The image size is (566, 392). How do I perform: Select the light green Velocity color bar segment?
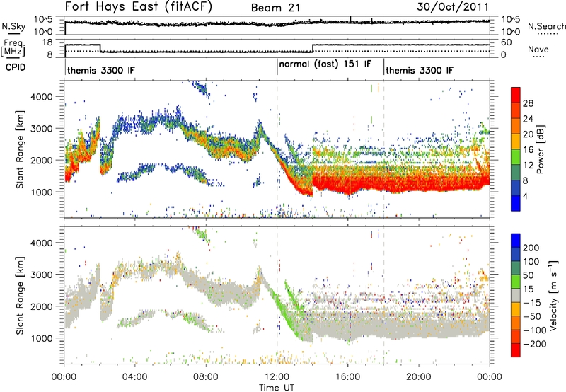(x=516, y=282)
